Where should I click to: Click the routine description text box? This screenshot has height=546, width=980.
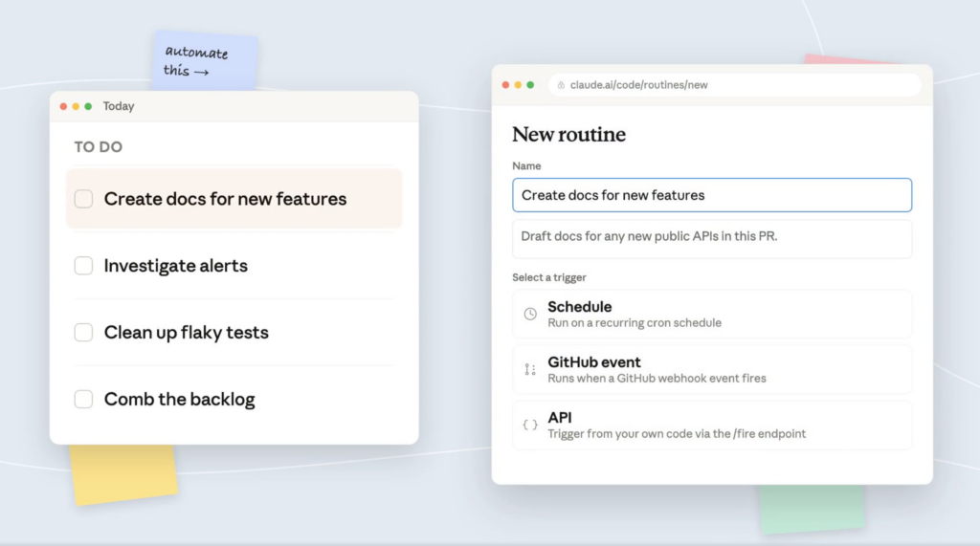pyautogui.click(x=712, y=237)
